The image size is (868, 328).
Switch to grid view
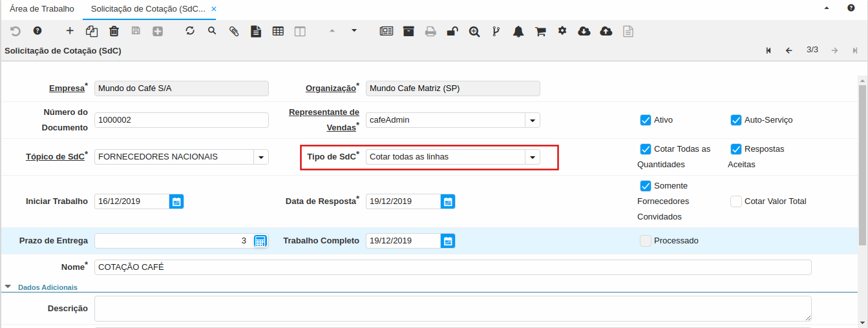click(x=278, y=31)
